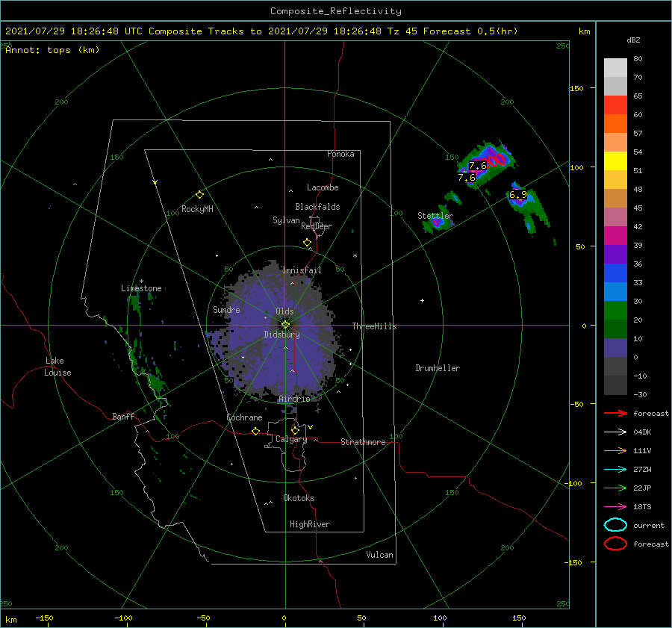This screenshot has width=672, height=628.
Task: Select the 6.9 storm top annotation
Action: click(517, 195)
